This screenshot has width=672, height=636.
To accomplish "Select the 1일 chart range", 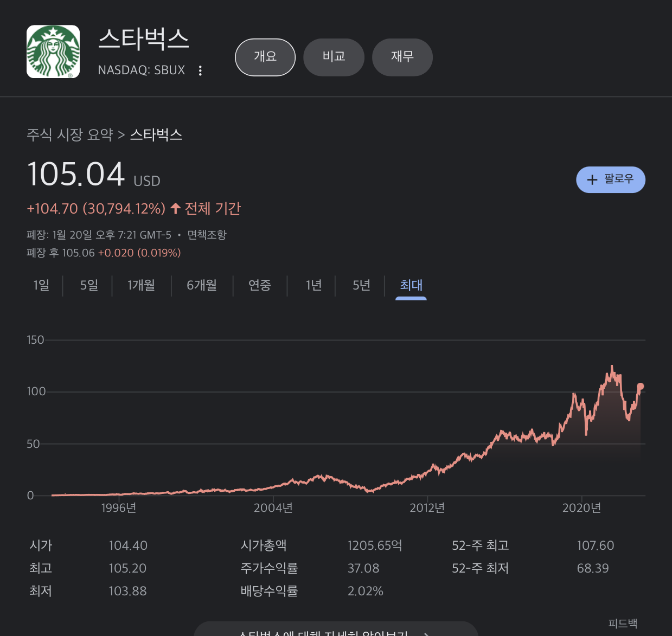I will (41, 285).
